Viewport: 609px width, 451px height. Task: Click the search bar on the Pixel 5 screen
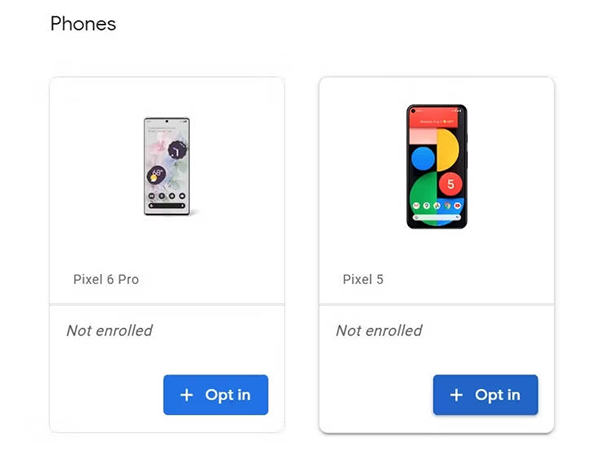(436, 218)
